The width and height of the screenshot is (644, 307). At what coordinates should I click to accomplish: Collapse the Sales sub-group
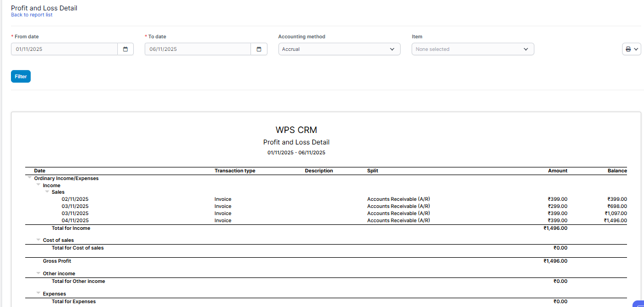tap(47, 192)
